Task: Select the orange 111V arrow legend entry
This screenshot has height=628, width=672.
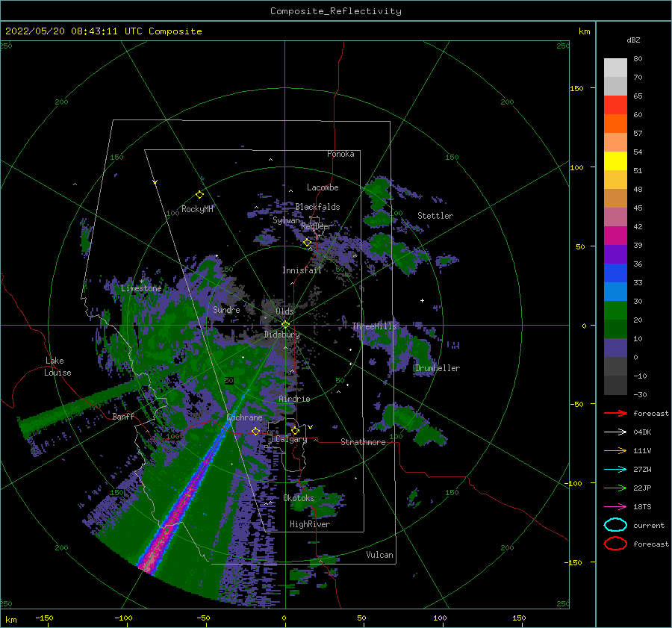Action: pyautogui.click(x=615, y=450)
